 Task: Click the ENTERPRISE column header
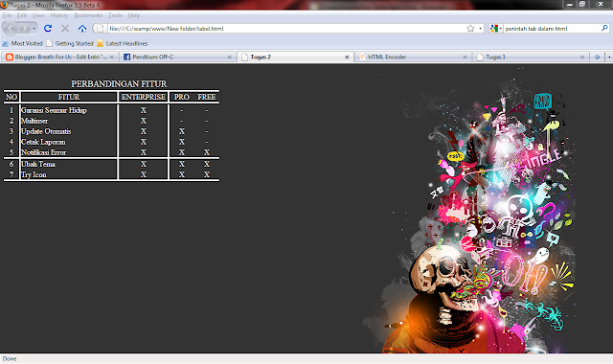[143, 97]
